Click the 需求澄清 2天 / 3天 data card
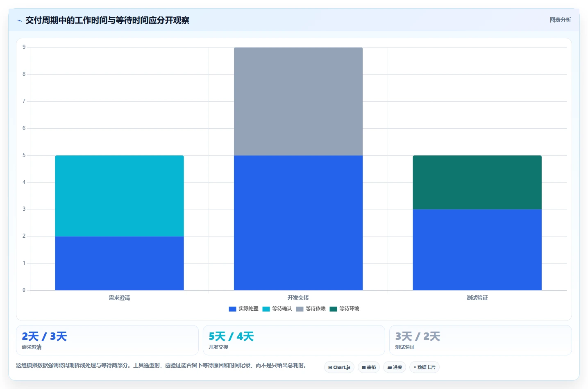This screenshot has width=588, height=389. [107, 340]
